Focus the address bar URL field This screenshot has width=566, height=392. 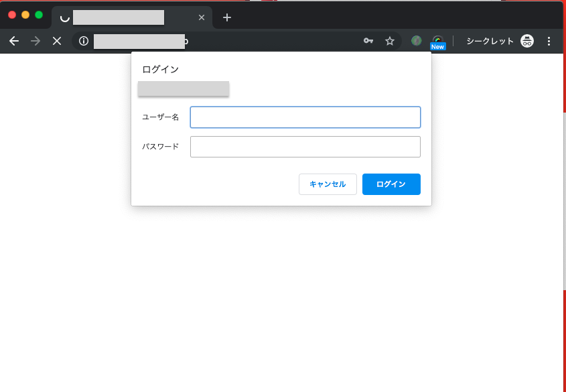pyautogui.click(x=221, y=42)
